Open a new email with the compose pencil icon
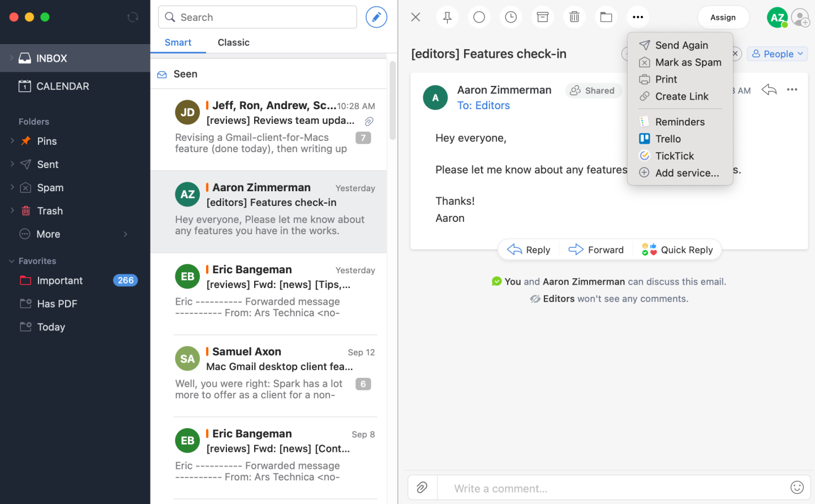This screenshot has height=504, width=815. coord(376,17)
